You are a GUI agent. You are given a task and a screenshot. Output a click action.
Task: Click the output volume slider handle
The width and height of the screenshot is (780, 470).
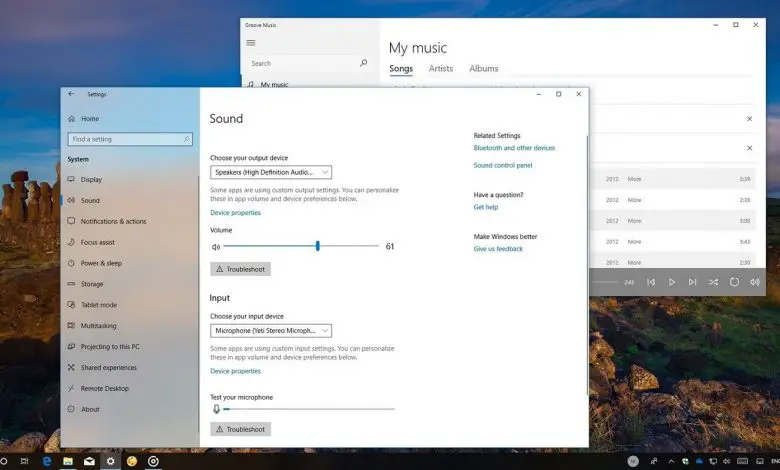point(318,246)
